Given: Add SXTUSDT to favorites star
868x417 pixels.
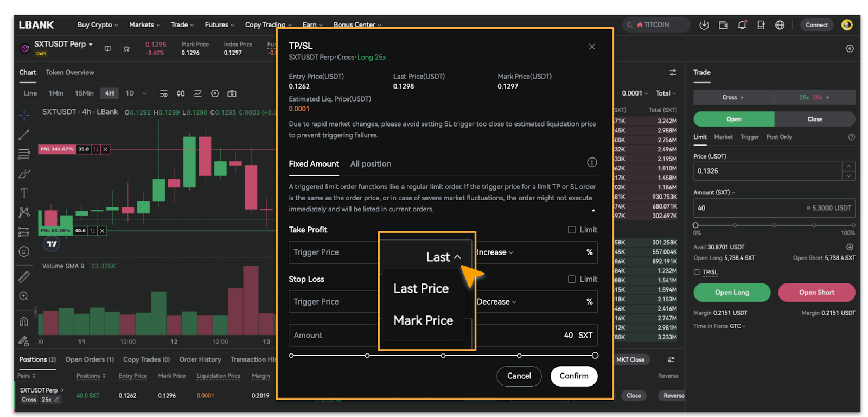Looking at the screenshot, I should coord(126,48).
